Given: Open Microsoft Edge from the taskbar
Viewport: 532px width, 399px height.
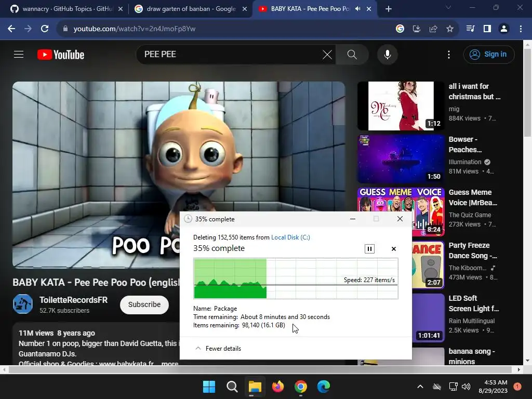Looking at the screenshot, I should [x=324, y=387].
